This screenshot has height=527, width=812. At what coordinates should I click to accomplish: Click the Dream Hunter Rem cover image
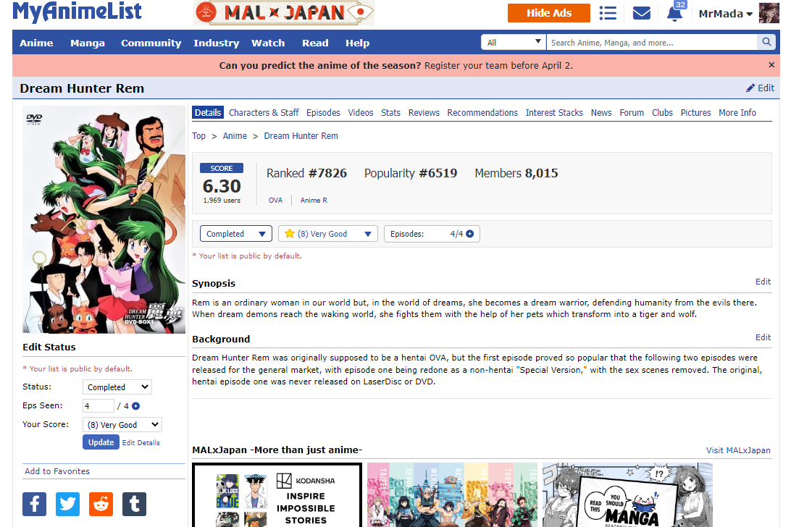coord(104,219)
